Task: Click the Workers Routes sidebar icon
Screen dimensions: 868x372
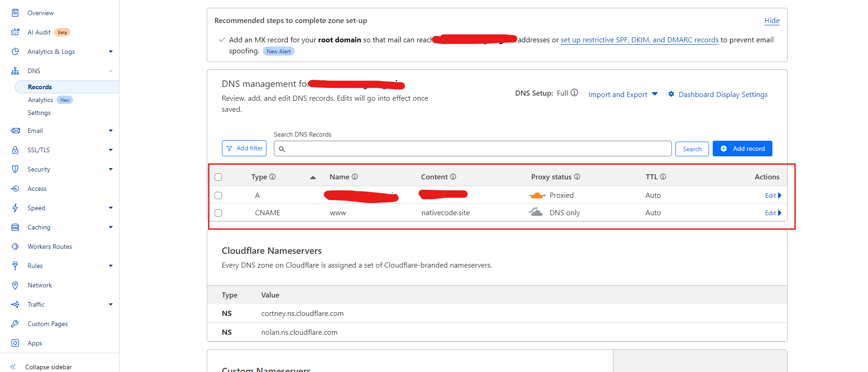Action: (15, 246)
